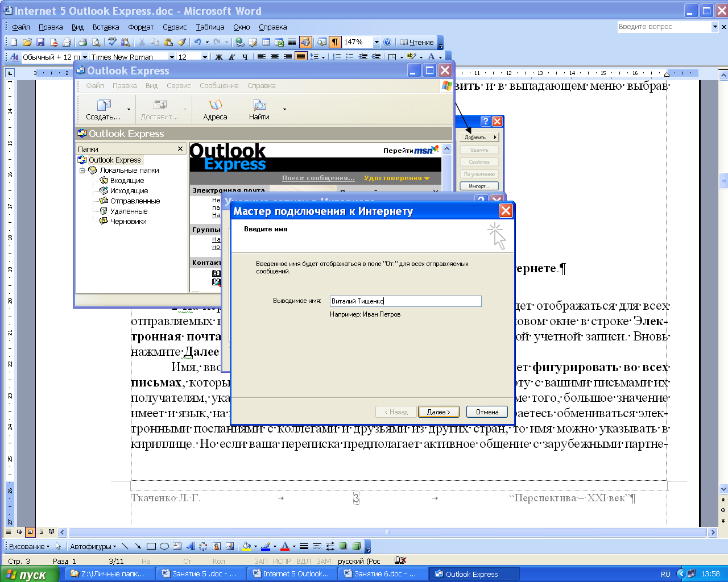The height and width of the screenshot is (582, 728).
Task: Open the пуск Start button
Action: (30, 574)
